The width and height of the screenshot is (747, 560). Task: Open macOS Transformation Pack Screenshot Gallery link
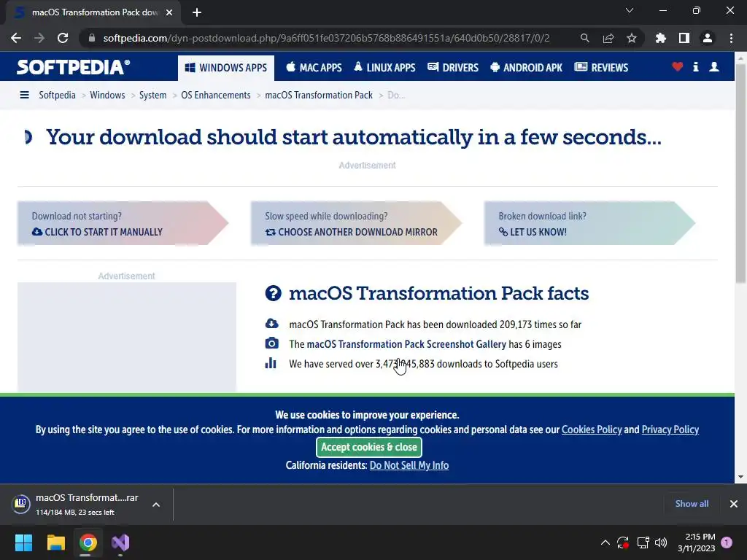pos(406,344)
